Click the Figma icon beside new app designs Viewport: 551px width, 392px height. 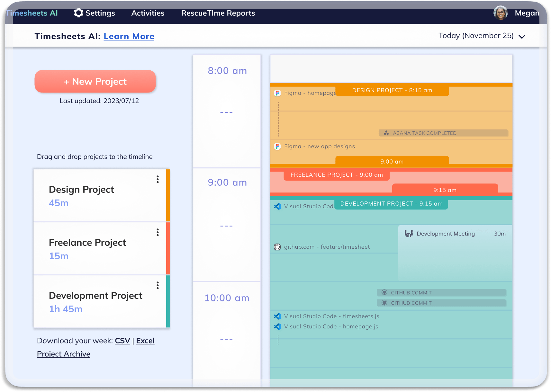click(x=277, y=146)
